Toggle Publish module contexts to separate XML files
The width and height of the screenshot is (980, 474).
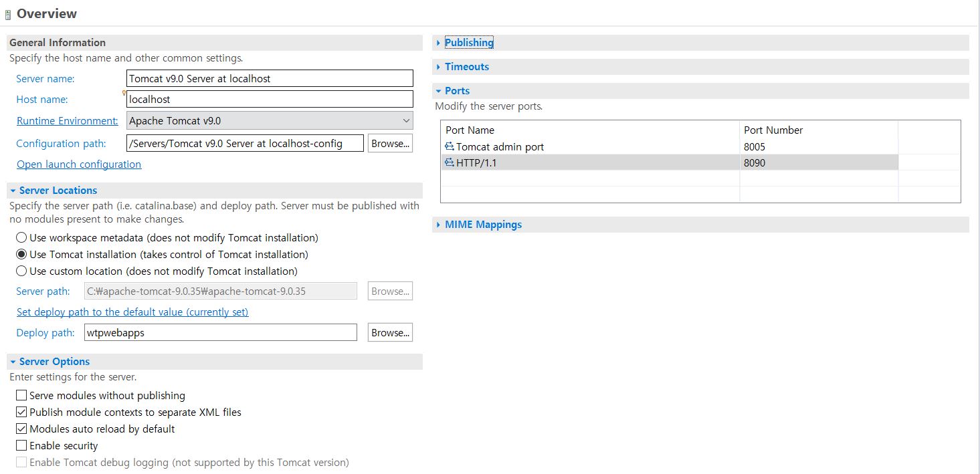tap(21, 412)
